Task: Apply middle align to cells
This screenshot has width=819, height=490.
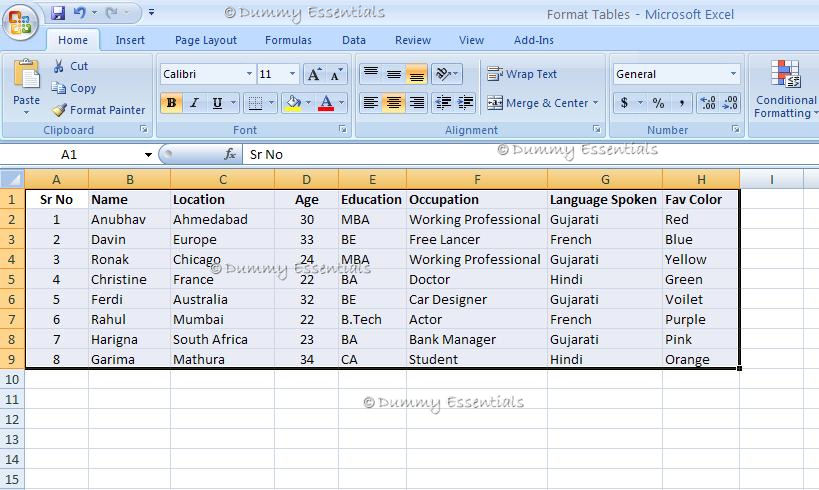Action: point(394,74)
